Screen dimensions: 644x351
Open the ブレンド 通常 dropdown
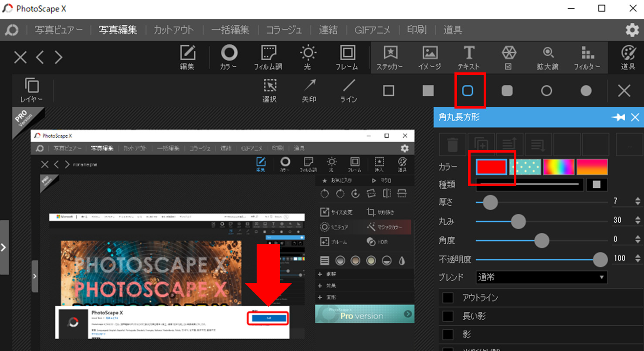541,277
